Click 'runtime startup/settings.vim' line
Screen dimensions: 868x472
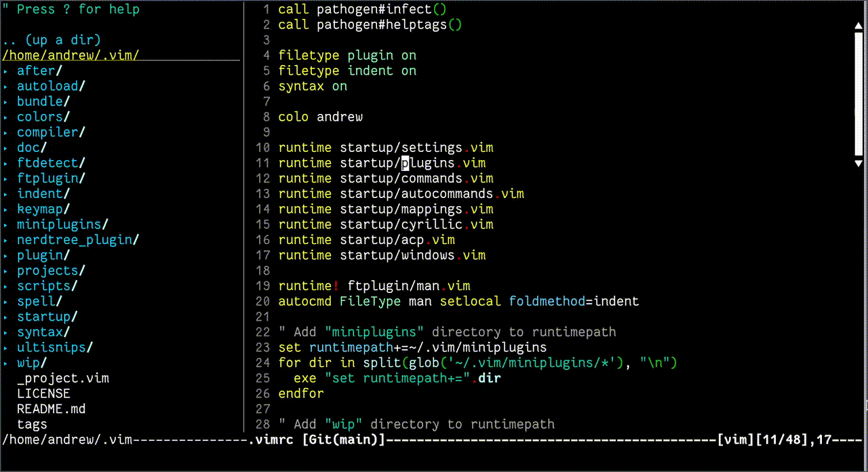[x=386, y=148]
